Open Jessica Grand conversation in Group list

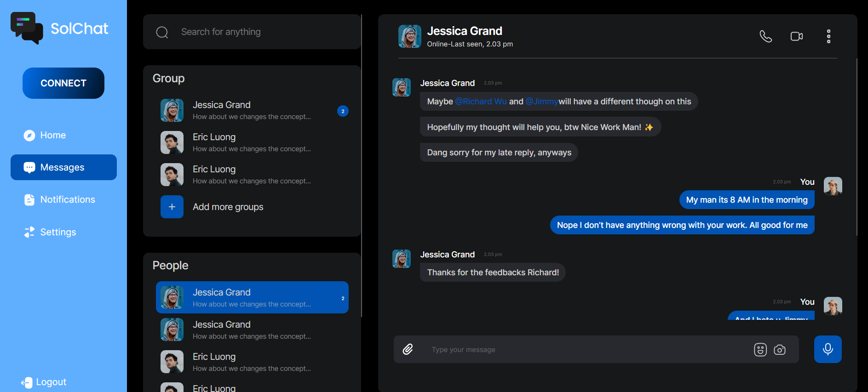click(252, 110)
